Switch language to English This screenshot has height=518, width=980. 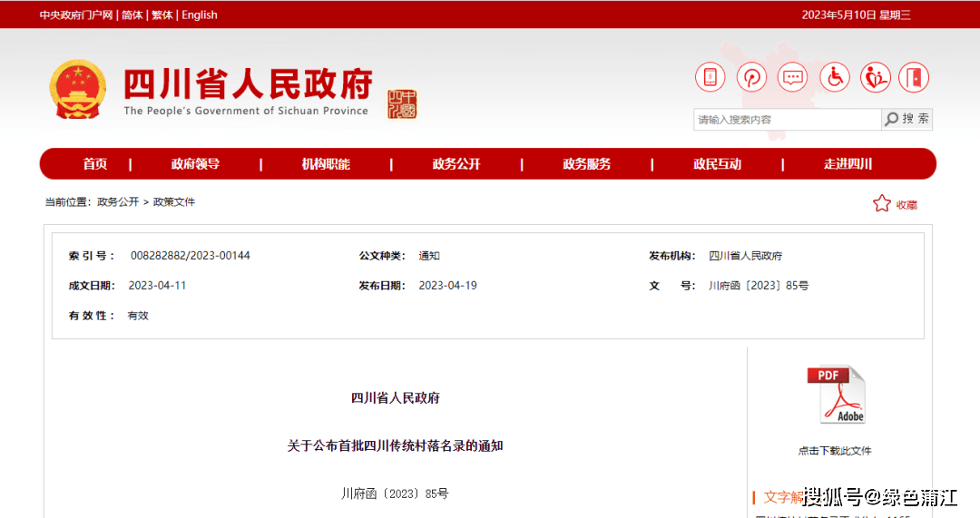point(200,15)
